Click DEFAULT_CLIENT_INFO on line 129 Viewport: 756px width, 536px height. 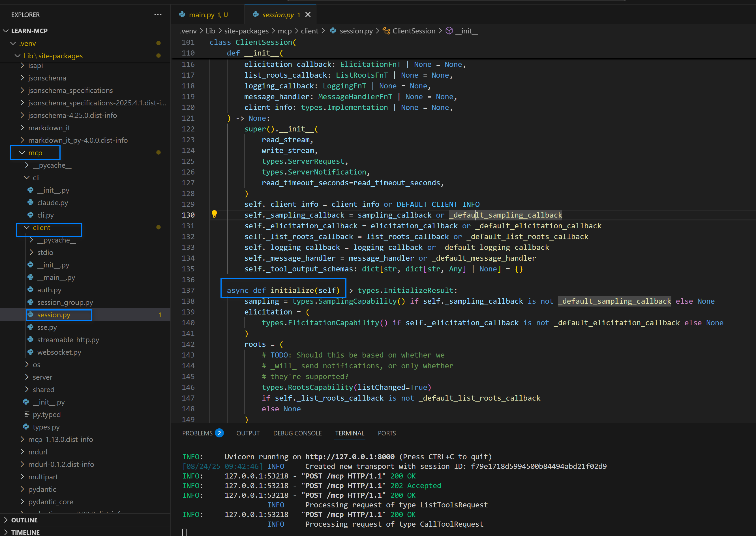438,204
